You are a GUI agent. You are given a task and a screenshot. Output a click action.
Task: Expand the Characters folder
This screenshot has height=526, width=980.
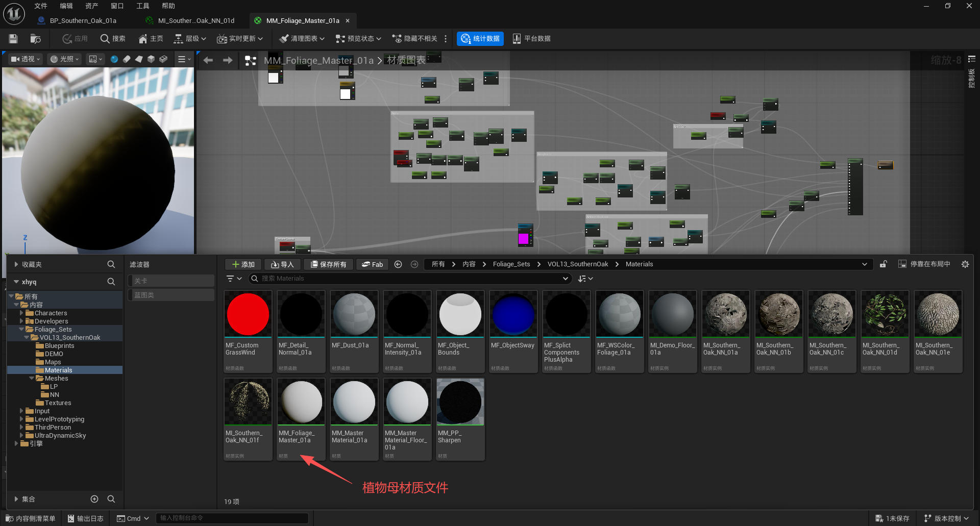pos(21,313)
